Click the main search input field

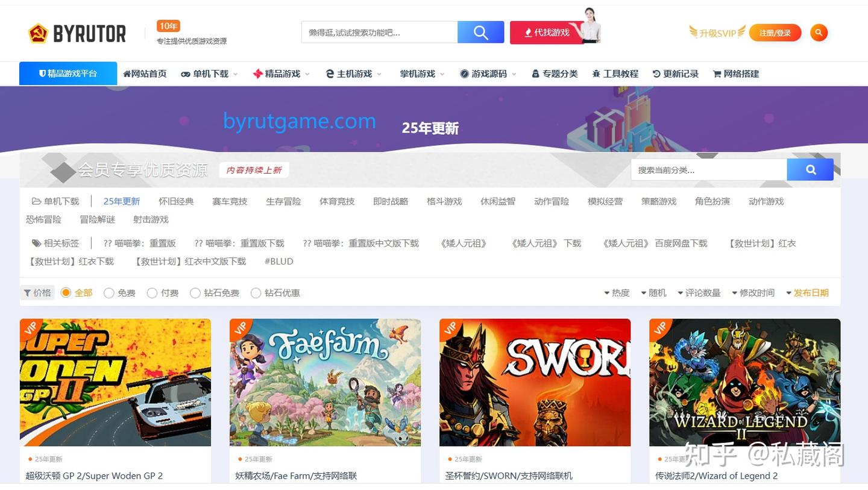380,31
